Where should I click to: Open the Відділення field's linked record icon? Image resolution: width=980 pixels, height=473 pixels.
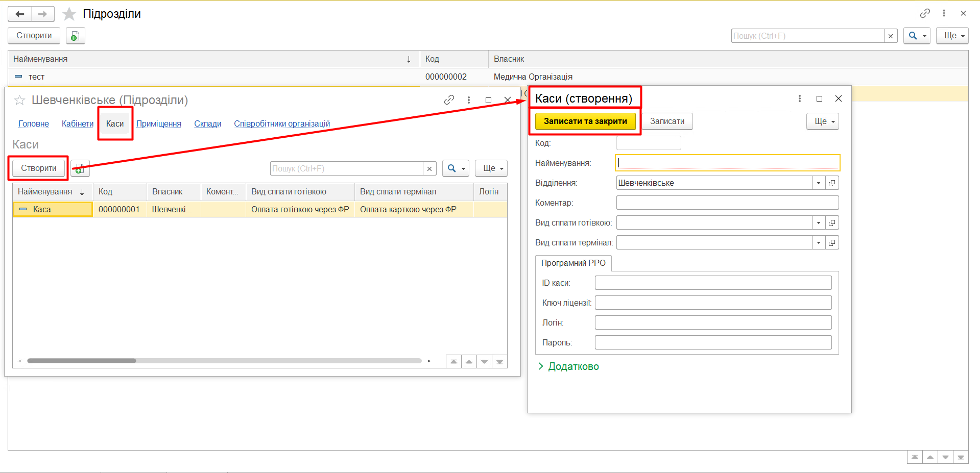click(832, 183)
